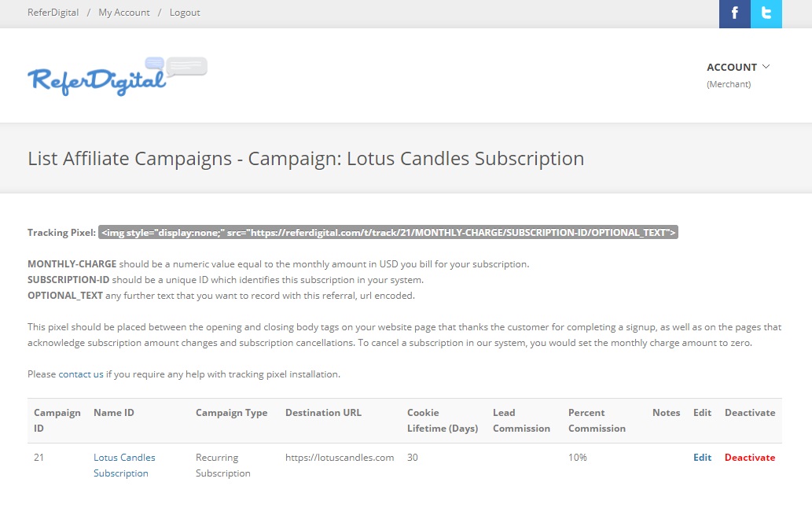Click the Percent Commission column header
The image size is (812, 519).
(597, 420)
